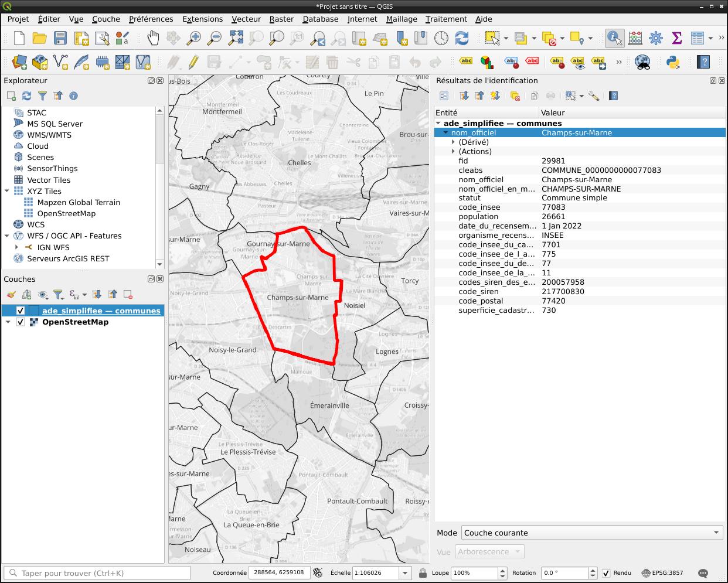Image resolution: width=728 pixels, height=583 pixels.
Task: Open the Vecteur menu
Action: pos(246,19)
